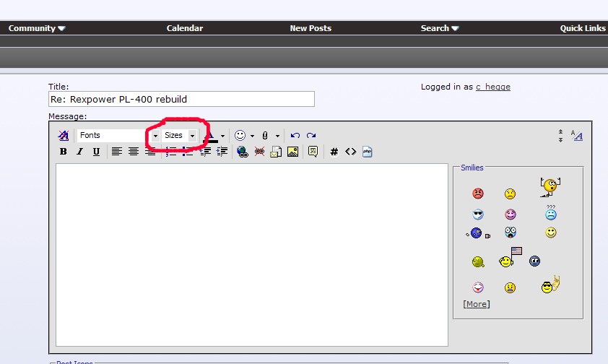Insert an unordered bullet list
Image resolution: width=608 pixels, height=364 pixels.
[x=187, y=152]
